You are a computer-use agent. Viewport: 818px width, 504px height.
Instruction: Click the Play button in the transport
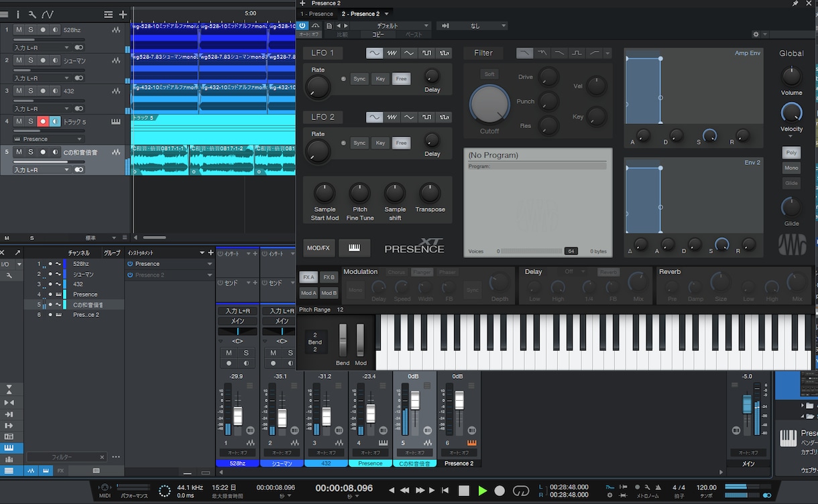pos(482,491)
